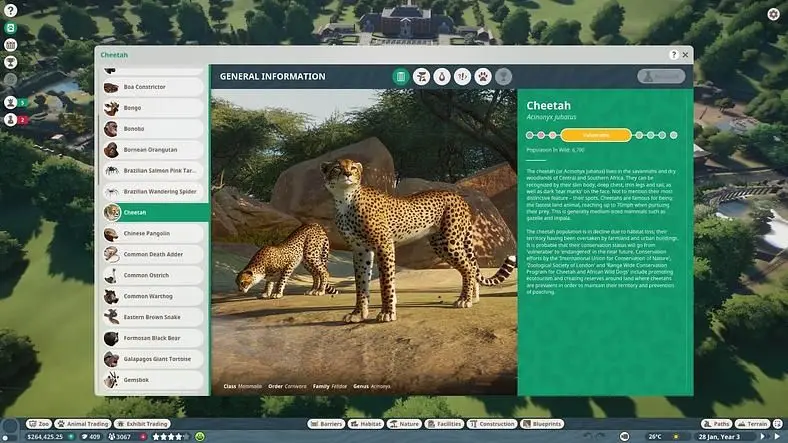788x443 pixels.
Task: Open the social exclamation tab icon
Action: pyautogui.click(x=462, y=77)
